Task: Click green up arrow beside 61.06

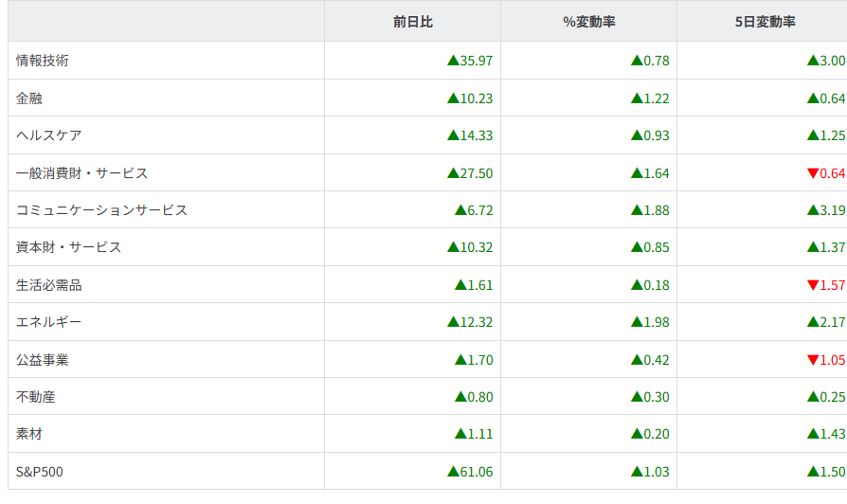Action: (x=453, y=472)
